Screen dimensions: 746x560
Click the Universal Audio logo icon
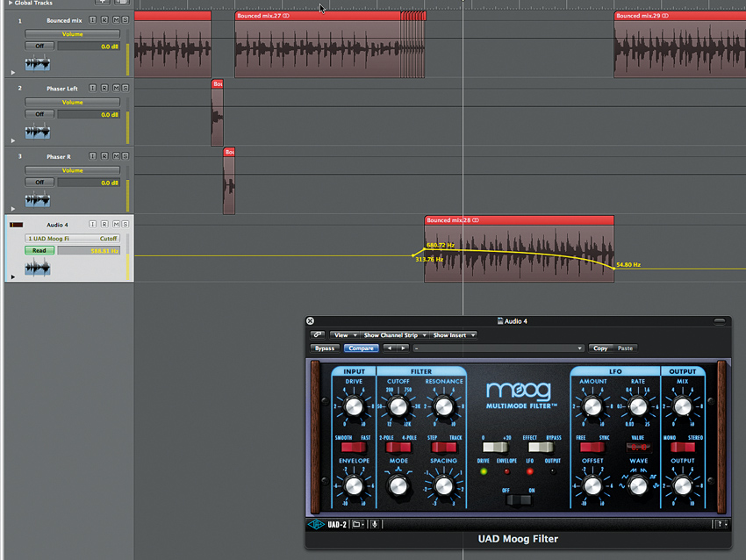[x=316, y=524]
